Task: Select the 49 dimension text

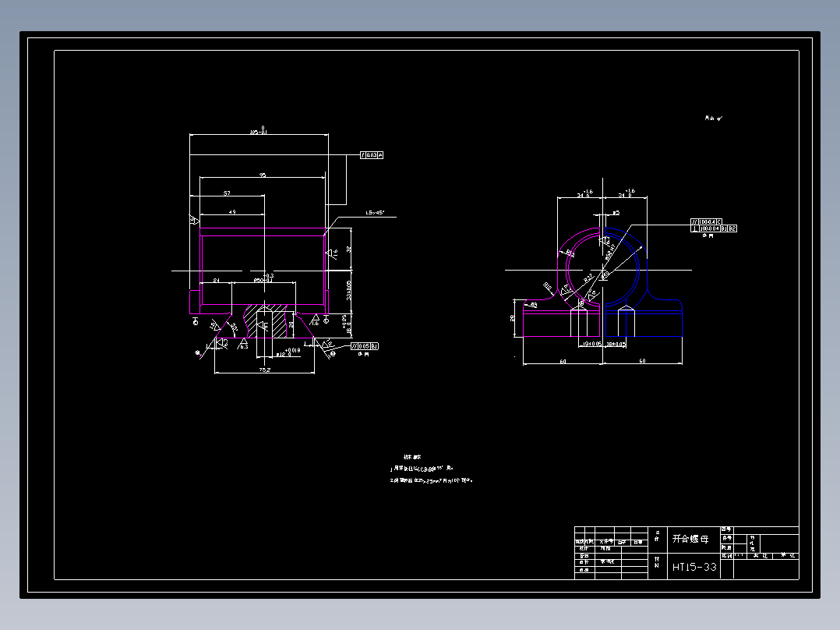Action: (232, 212)
